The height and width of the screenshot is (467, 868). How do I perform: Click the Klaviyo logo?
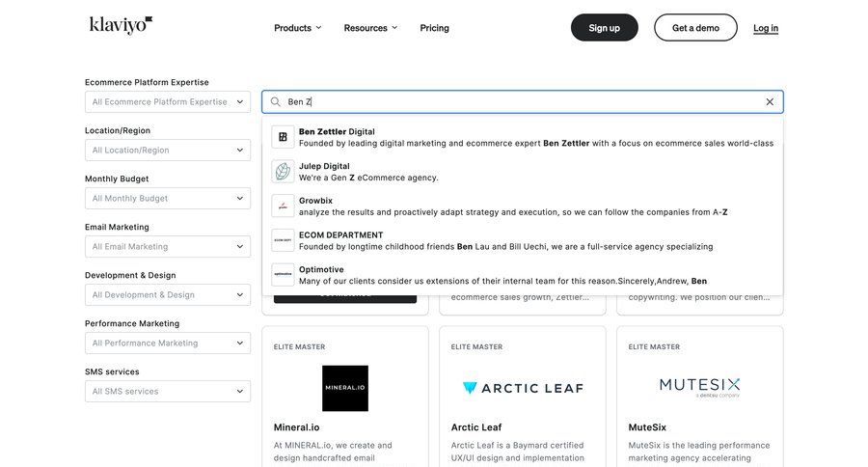(121, 25)
